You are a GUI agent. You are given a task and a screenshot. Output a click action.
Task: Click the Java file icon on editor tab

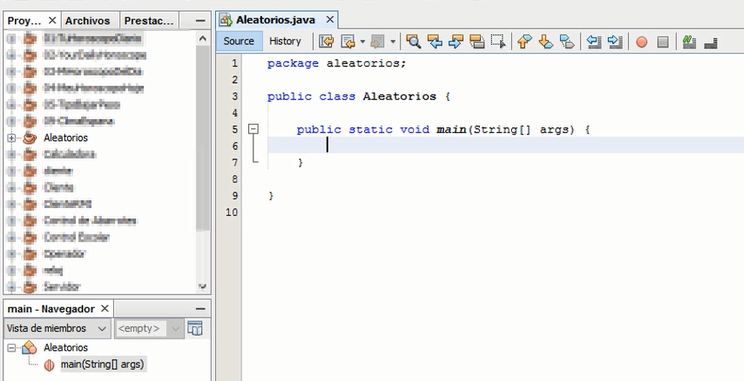226,20
